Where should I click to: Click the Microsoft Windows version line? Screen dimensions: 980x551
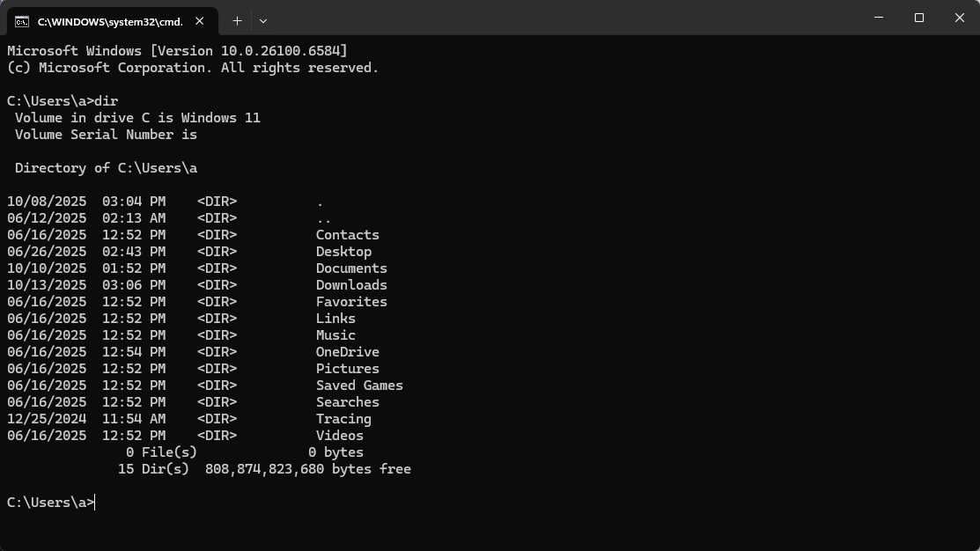176,50
